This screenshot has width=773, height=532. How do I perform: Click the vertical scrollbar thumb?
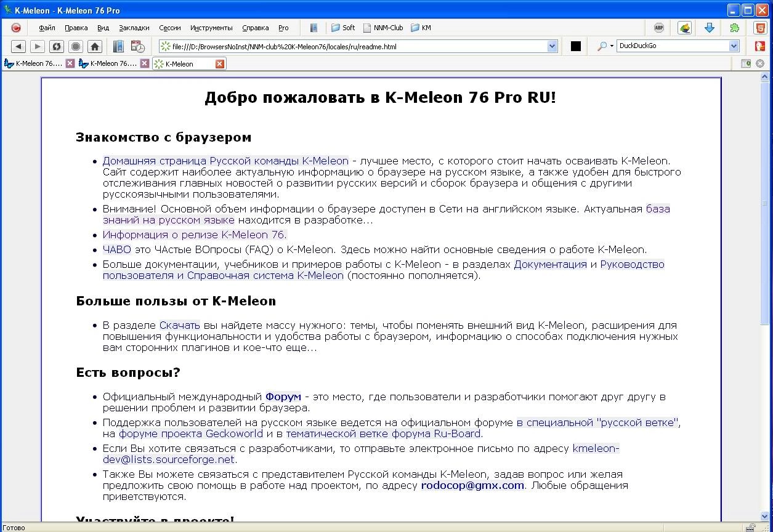(766, 203)
